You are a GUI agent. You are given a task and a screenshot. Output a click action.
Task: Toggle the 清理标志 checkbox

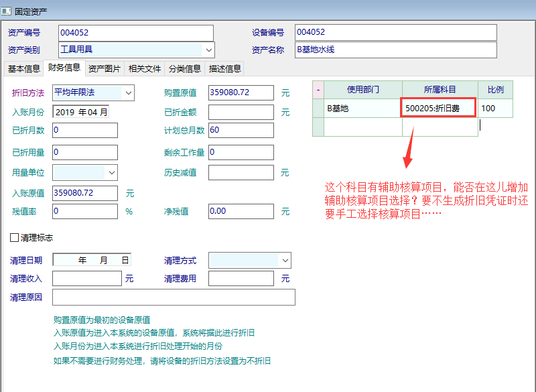[x=15, y=238]
